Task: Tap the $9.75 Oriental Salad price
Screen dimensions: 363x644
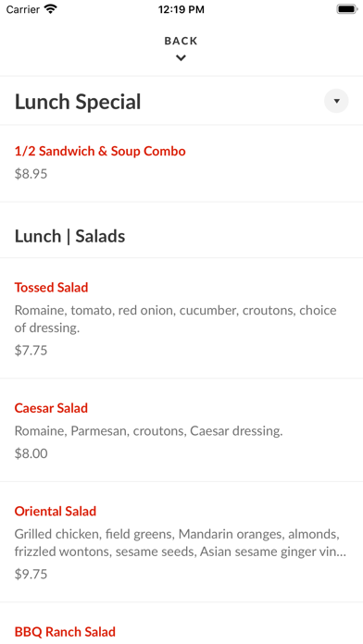Action: pyautogui.click(x=31, y=574)
